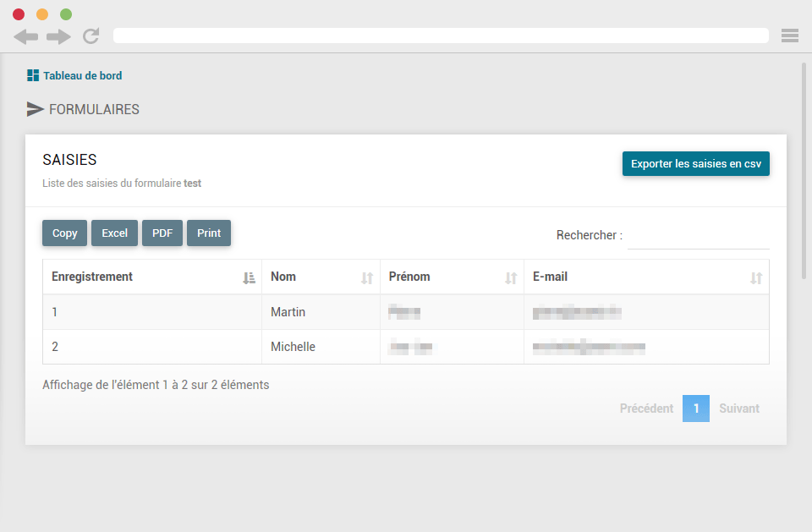
Task: Click the browser forward arrow
Action: coord(58,36)
